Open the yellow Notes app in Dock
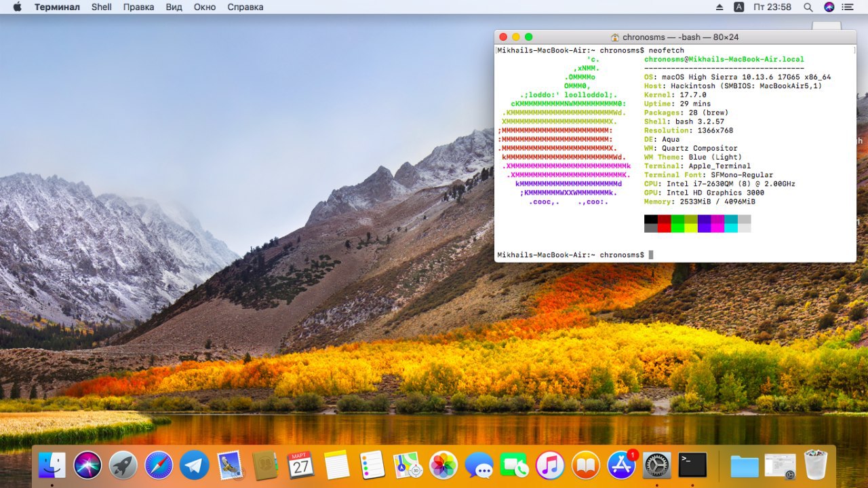868x488 pixels. [x=336, y=465]
